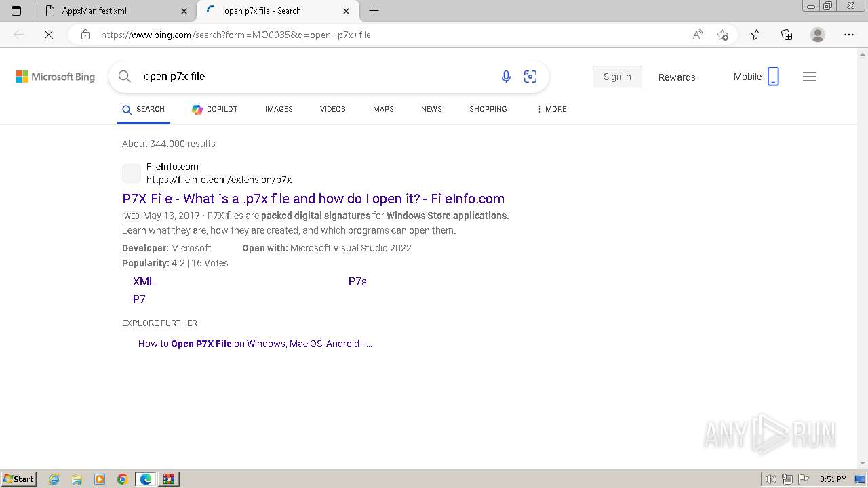
Task: Go to Microsoft Bing home logo
Action: [x=56, y=77]
